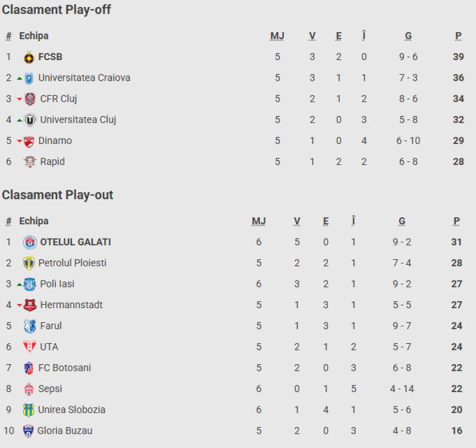Click the P points header in Play-off table
This screenshot has width=476, height=448.
coord(458,36)
